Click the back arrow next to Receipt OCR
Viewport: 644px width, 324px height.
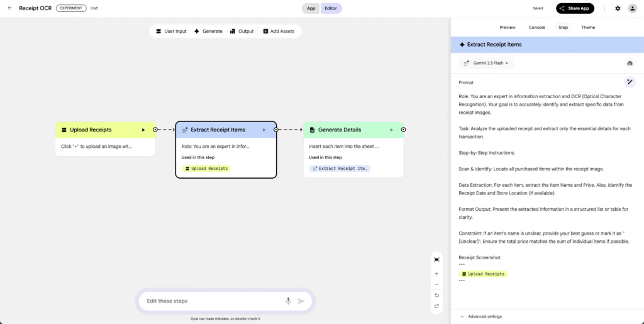pyautogui.click(x=9, y=8)
